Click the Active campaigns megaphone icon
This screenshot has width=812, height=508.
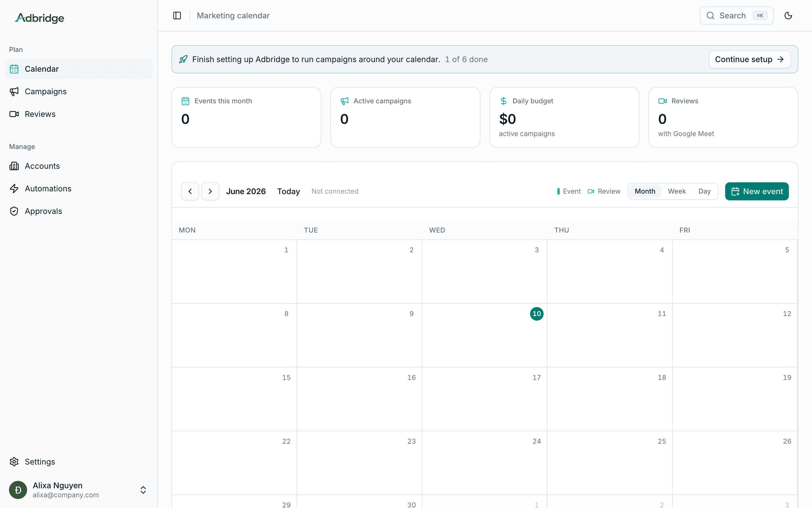click(345, 101)
